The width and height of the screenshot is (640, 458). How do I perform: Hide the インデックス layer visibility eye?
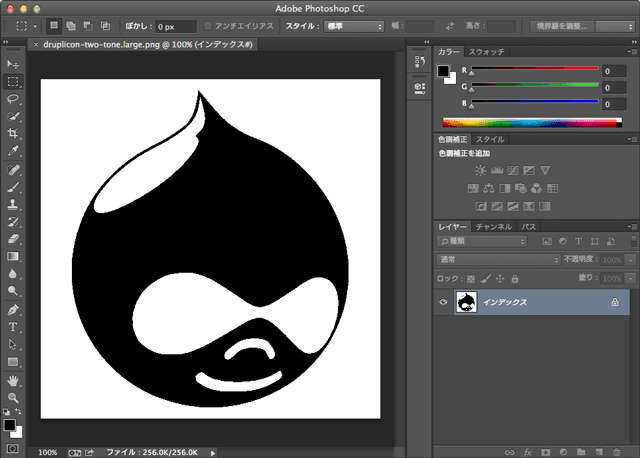[443, 302]
